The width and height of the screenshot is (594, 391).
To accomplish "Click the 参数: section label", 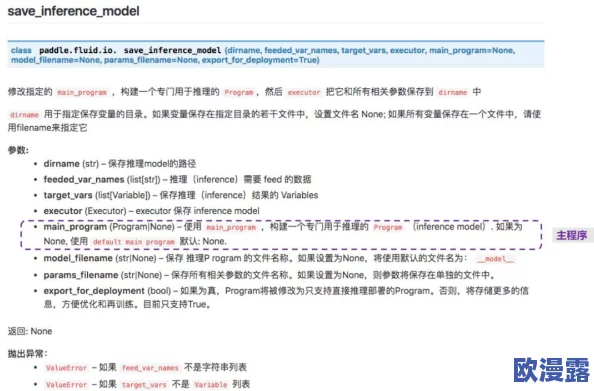I will (x=18, y=150).
